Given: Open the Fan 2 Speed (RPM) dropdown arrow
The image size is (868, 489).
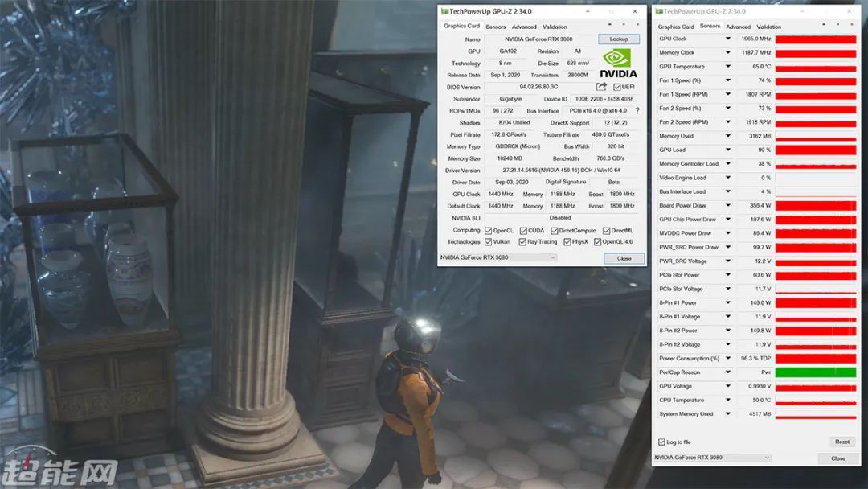Looking at the screenshot, I should [728, 121].
